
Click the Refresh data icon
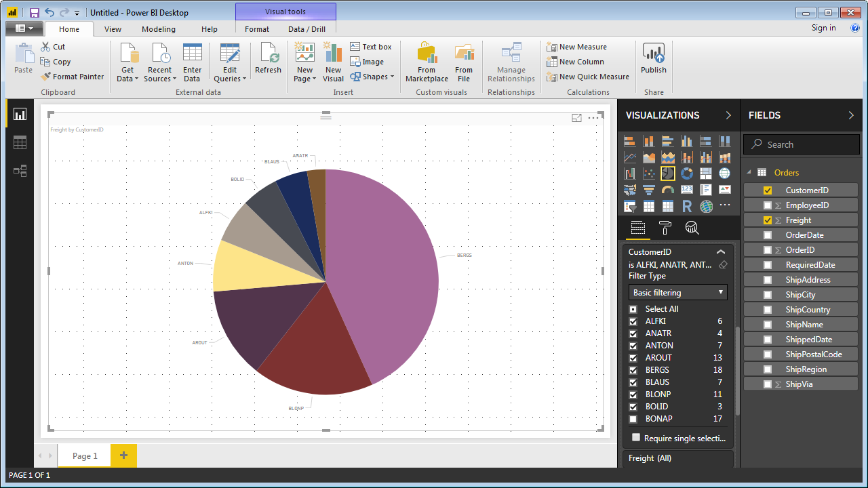coord(268,59)
